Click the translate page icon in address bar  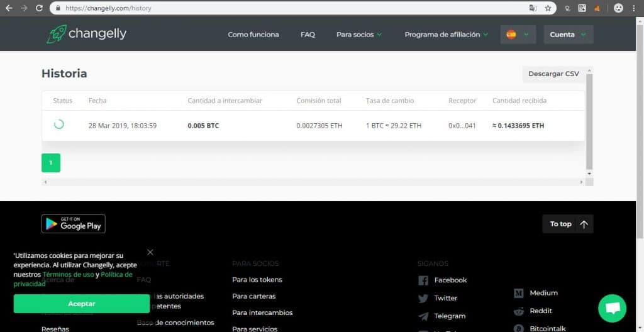point(533,8)
